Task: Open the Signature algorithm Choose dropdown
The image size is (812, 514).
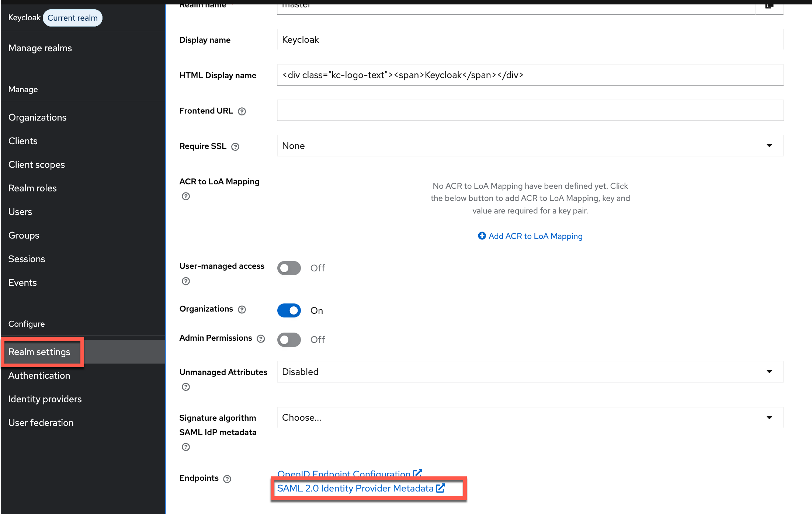Action: [530, 417]
